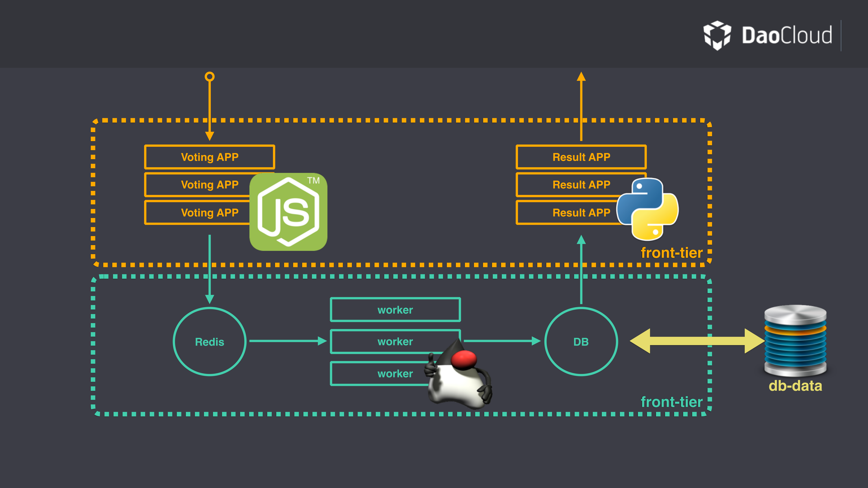The image size is (868, 488).
Task: Select the DB circle node
Action: pos(581,342)
